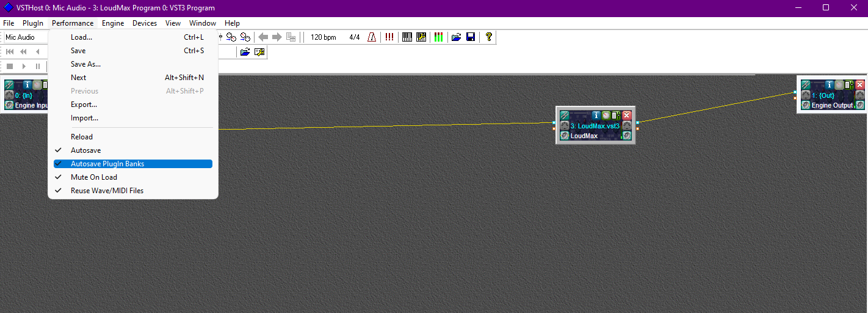Click the wrench settings icon in second toolbar row

click(259, 53)
